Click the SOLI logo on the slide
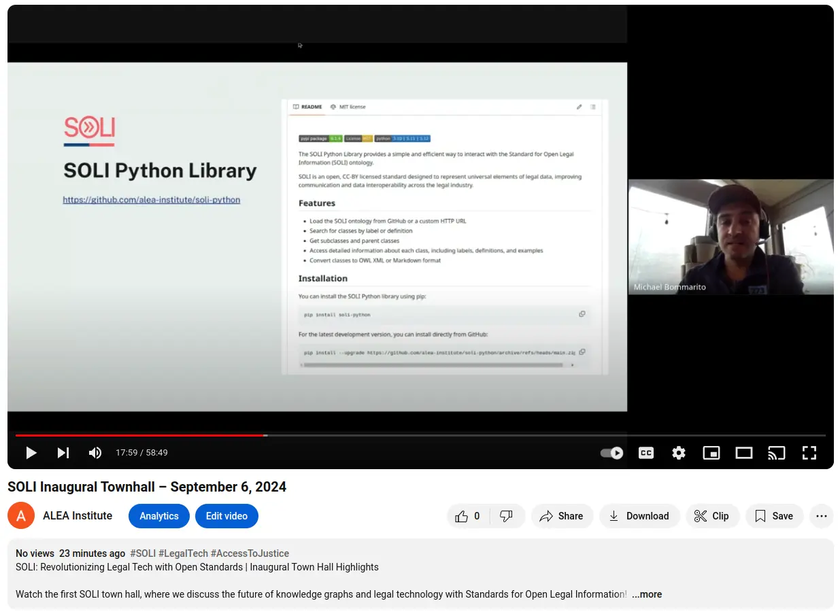The image size is (840, 616). (x=89, y=131)
